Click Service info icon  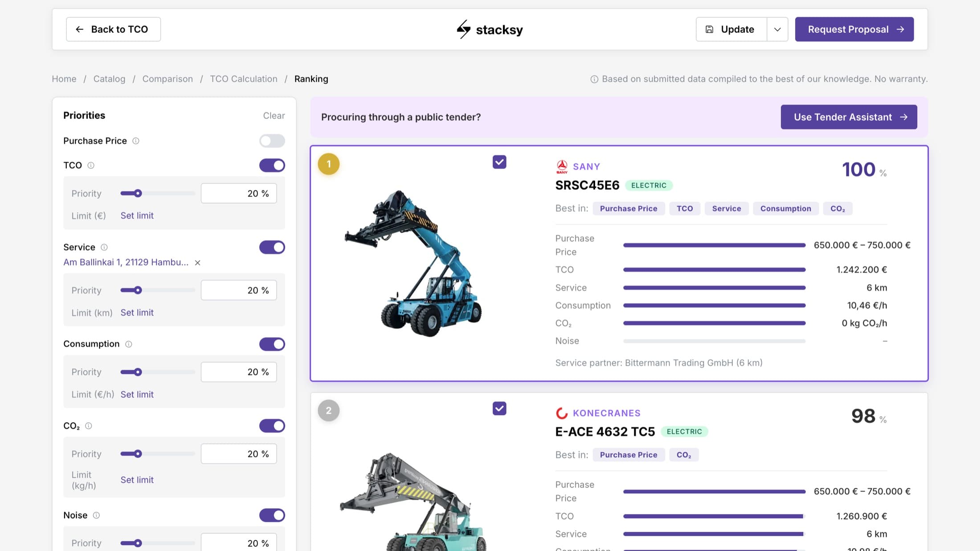(x=104, y=247)
